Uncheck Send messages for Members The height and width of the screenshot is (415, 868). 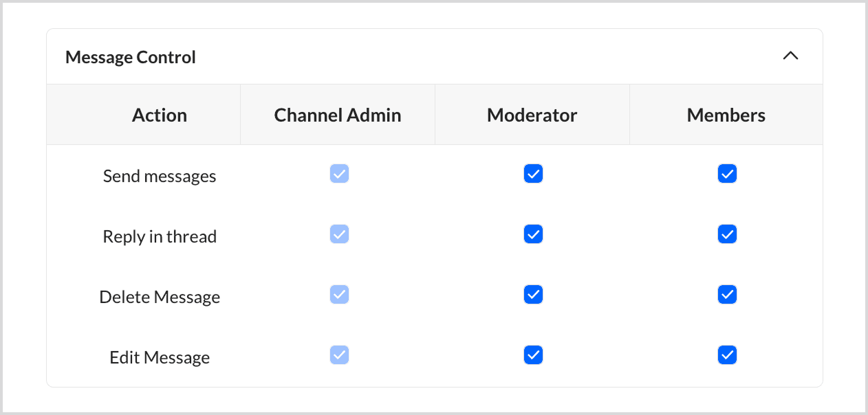coord(727,174)
